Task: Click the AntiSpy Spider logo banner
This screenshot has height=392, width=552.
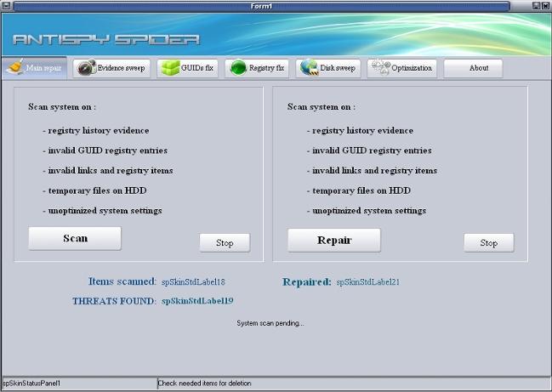Action: (106, 39)
